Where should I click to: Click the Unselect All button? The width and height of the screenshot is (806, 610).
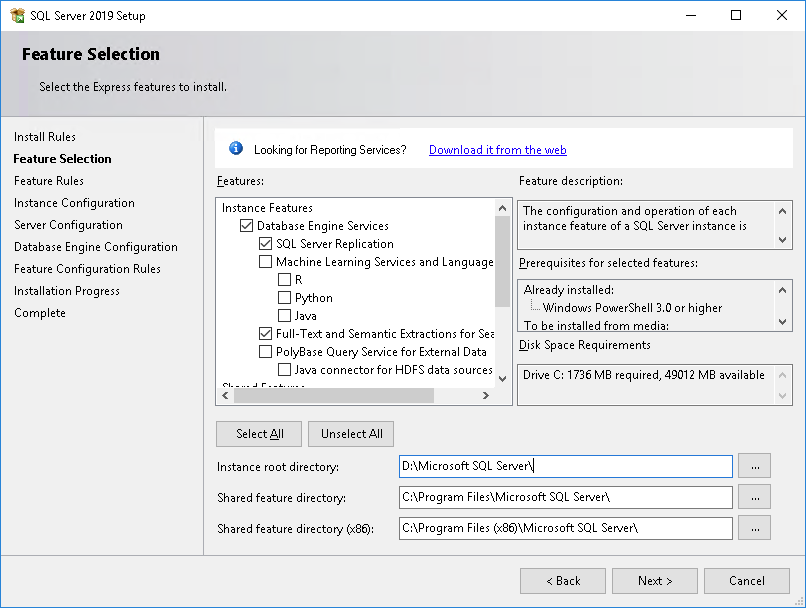[351, 434]
